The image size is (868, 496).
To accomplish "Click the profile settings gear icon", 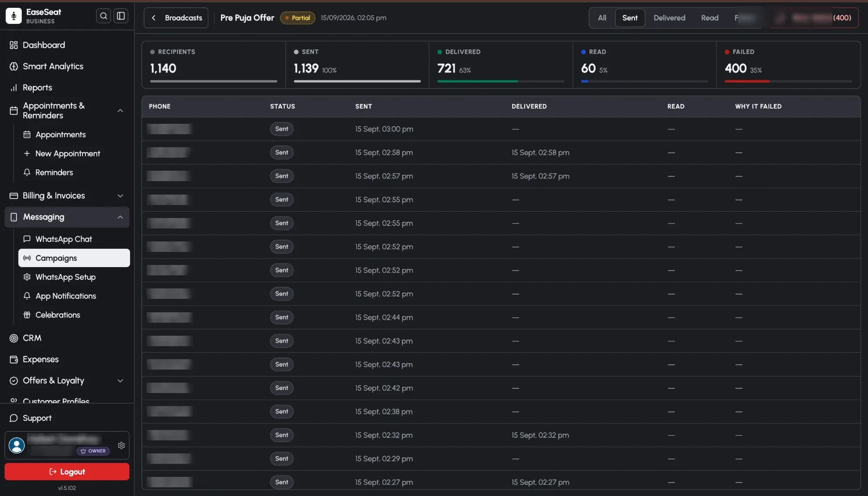I will coord(122,445).
